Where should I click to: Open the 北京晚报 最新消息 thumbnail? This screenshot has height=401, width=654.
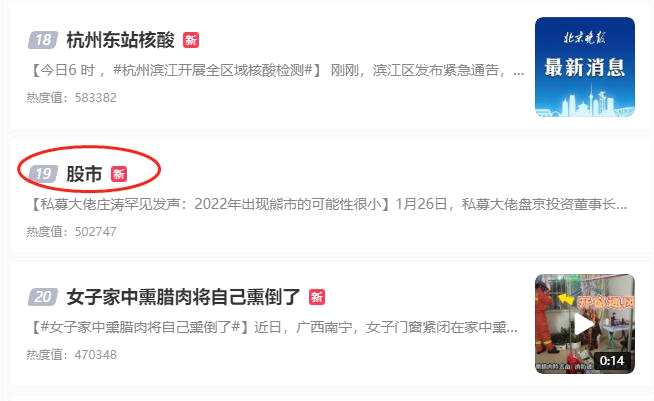click(x=585, y=67)
